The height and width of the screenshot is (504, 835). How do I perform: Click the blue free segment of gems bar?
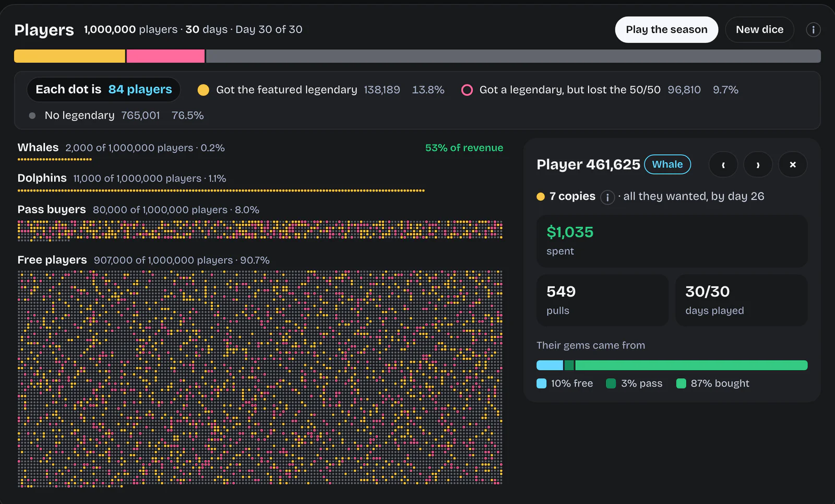pyautogui.click(x=550, y=365)
